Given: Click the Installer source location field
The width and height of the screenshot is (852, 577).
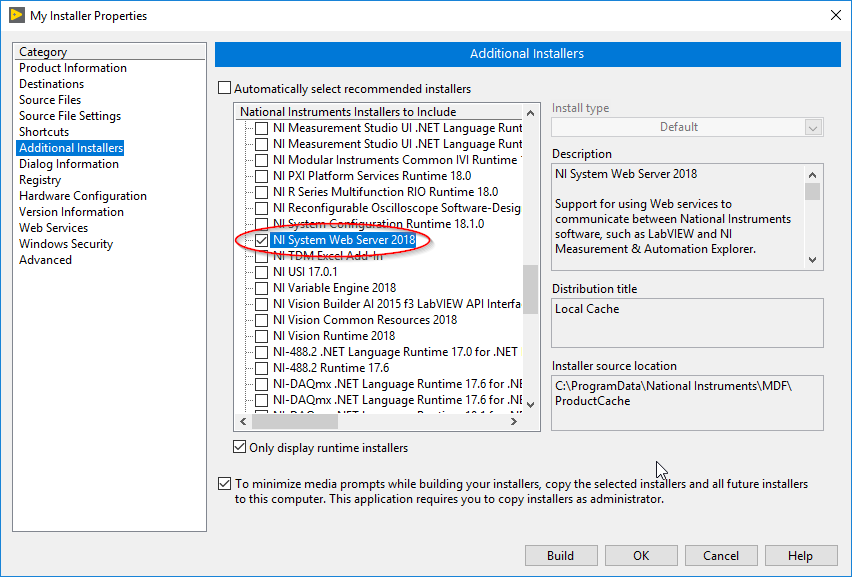Looking at the screenshot, I should point(687,403).
